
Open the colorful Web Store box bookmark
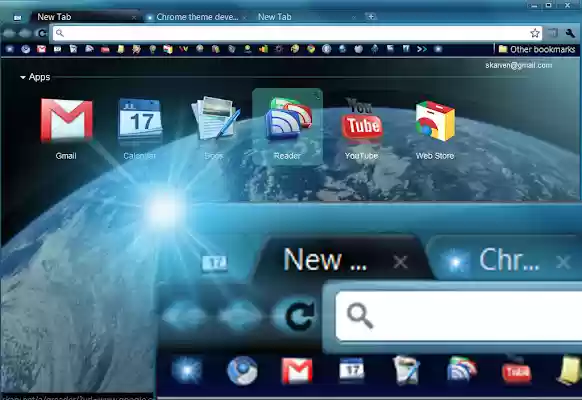point(168,49)
